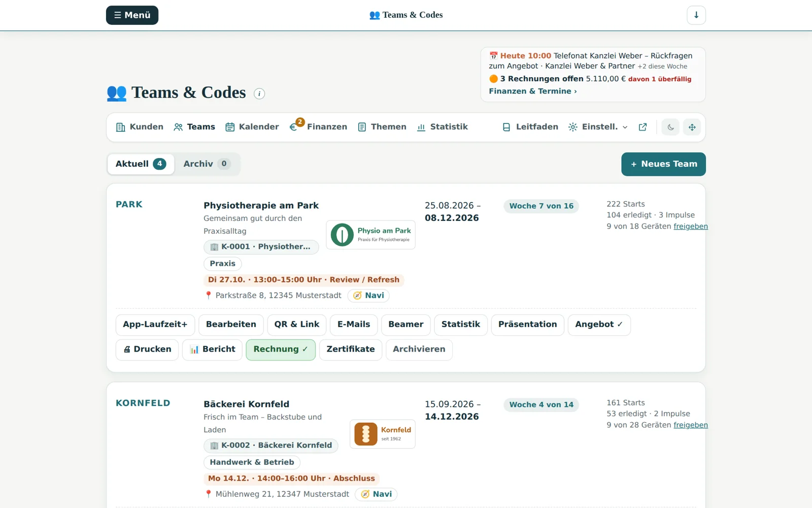Click freigeben link for 9 von 28 Geräten
The width and height of the screenshot is (812, 508).
point(691,425)
